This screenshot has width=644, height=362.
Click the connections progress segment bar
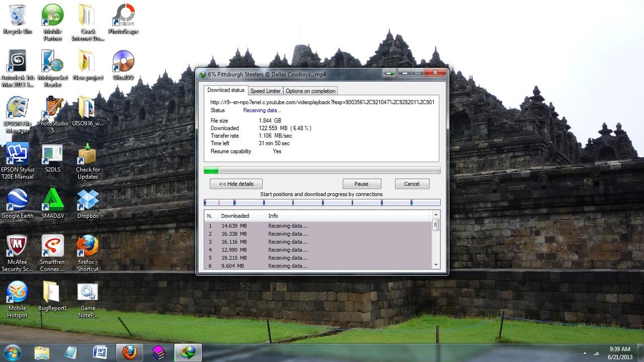point(322,203)
